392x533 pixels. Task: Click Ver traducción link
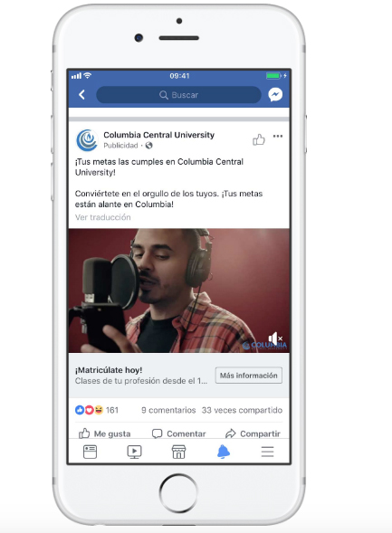coord(102,217)
